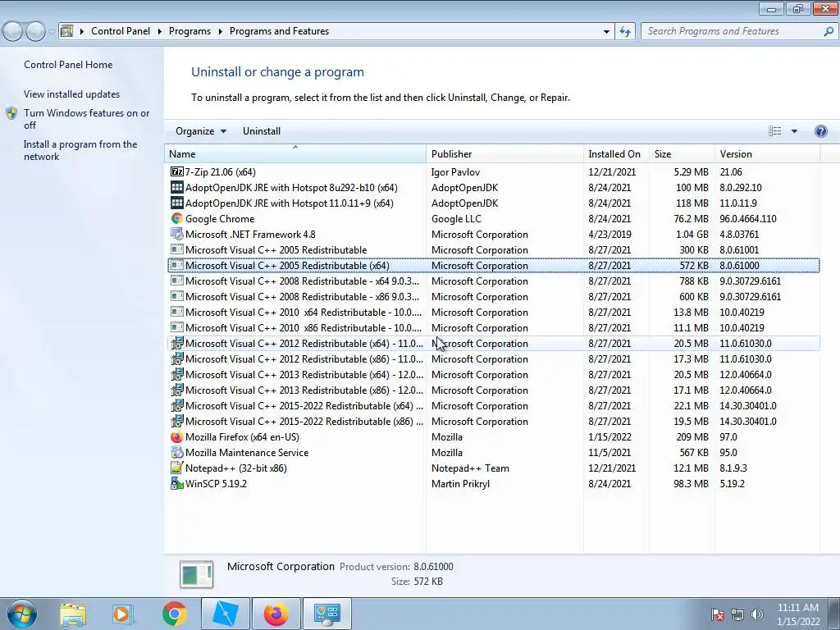Viewport: 840px width, 630px height.
Task: Open View installed updates link
Action: click(72, 94)
